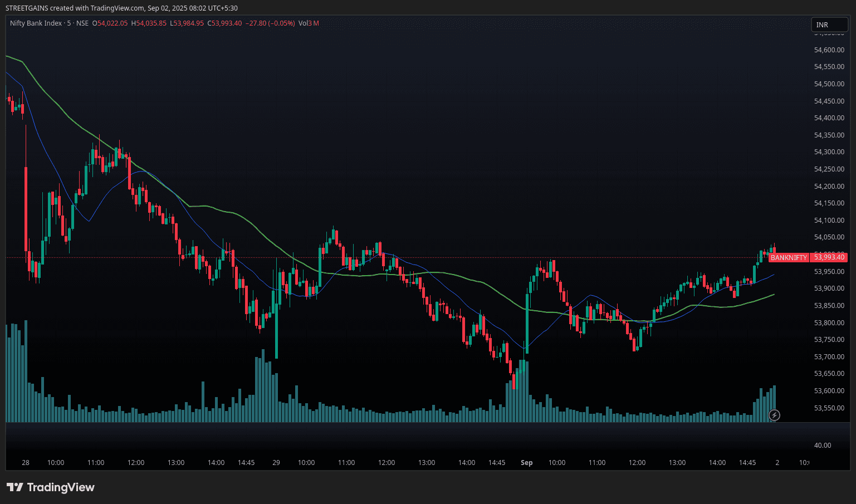Click the 54,000 price axis label
Image resolution: width=856 pixels, height=504 pixels.
[x=829, y=253]
